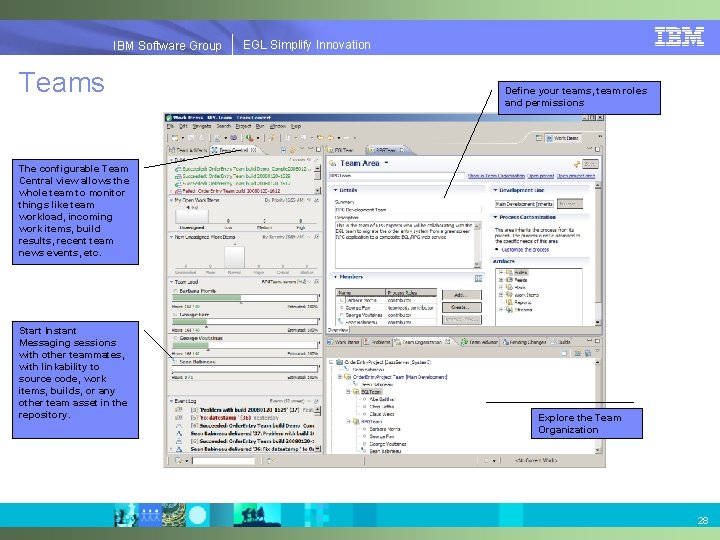Click Sean Babineau workload progress bar

(245, 369)
